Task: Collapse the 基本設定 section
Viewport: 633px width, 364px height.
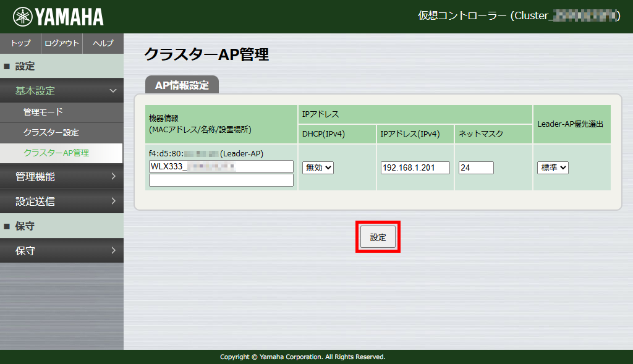Action: pyautogui.click(x=62, y=91)
